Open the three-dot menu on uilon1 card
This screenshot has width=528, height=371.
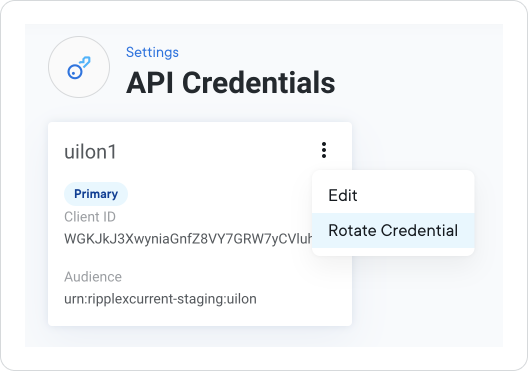(x=324, y=150)
